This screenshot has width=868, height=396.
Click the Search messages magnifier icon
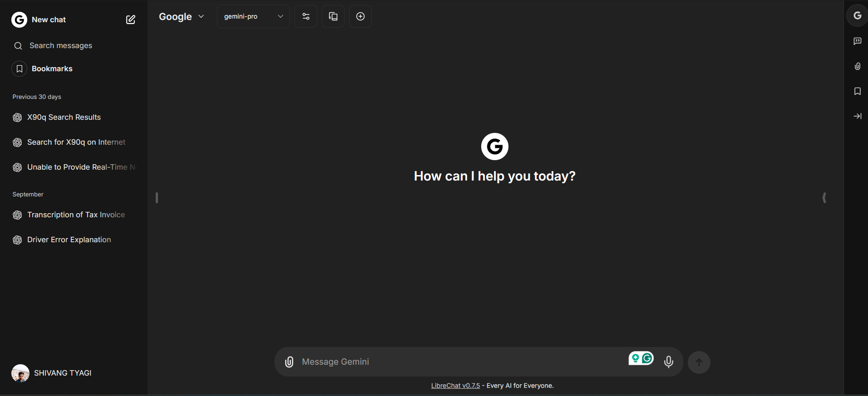click(18, 46)
